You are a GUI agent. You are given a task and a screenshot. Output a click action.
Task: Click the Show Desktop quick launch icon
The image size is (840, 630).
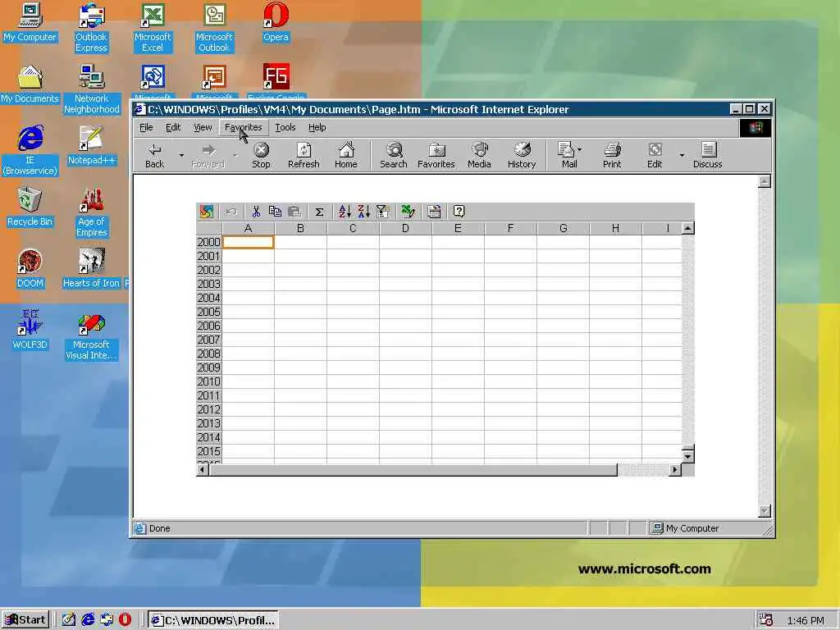69,620
